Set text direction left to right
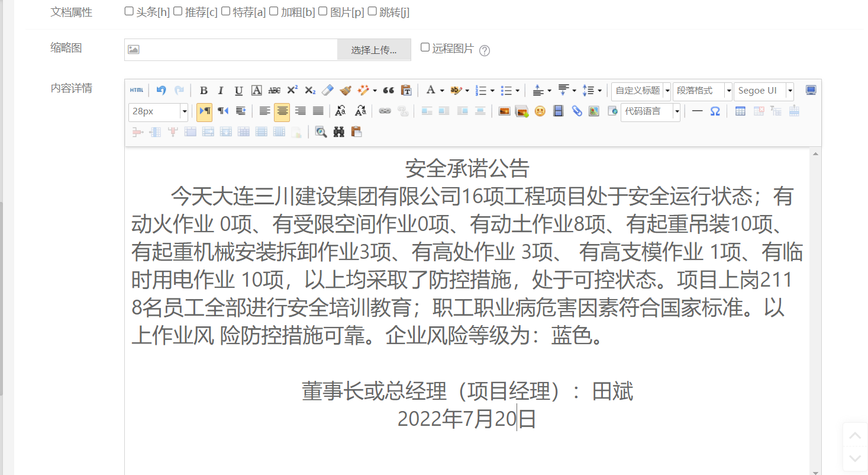Viewport: 868px width, 475px height. click(x=205, y=111)
